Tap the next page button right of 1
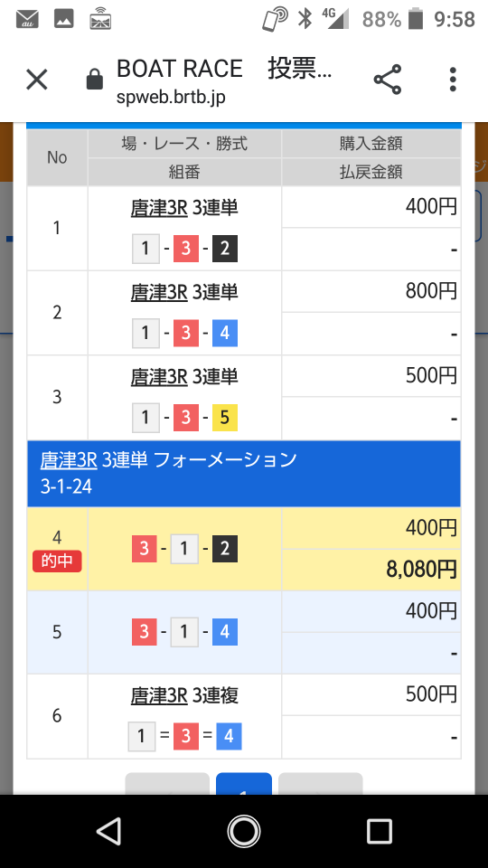 pos(320,784)
